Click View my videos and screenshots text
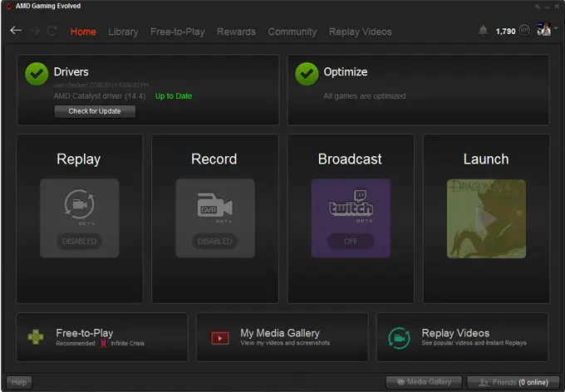 point(285,343)
